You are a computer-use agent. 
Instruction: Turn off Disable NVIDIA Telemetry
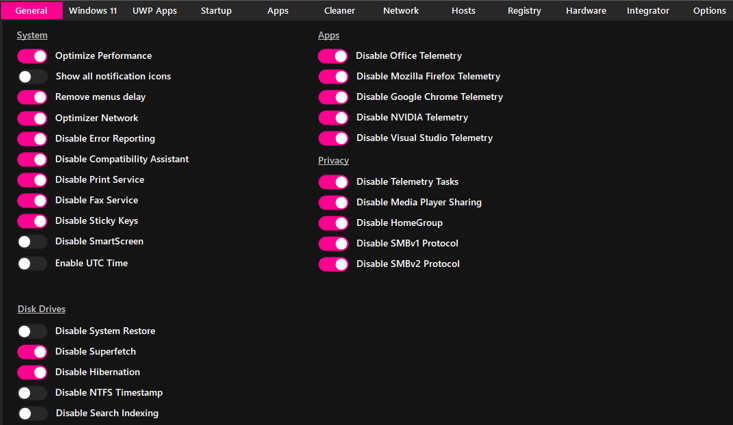[x=333, y=118]
